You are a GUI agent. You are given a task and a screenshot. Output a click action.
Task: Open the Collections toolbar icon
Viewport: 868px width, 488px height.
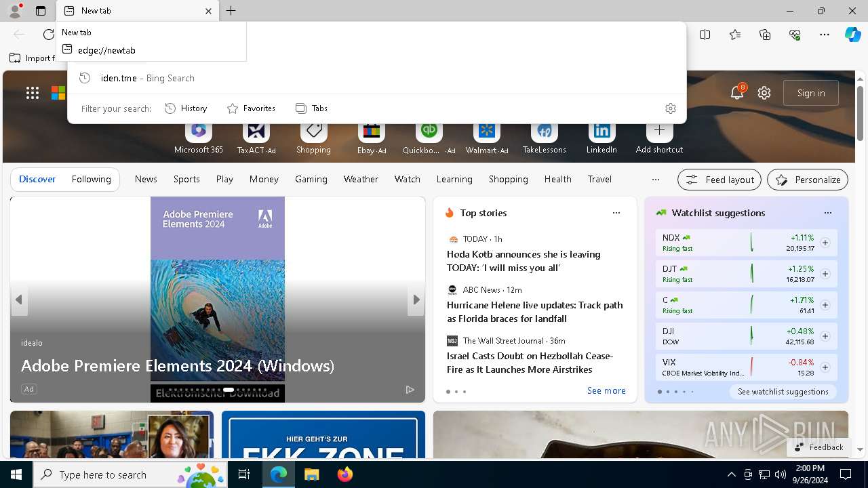click(x=765, y=35)
